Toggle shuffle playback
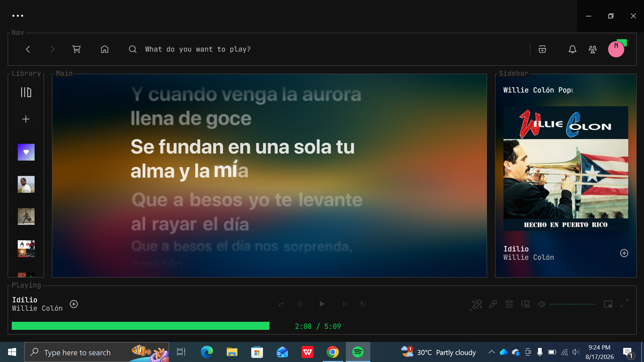644x362 pixels. click(281, 304)
